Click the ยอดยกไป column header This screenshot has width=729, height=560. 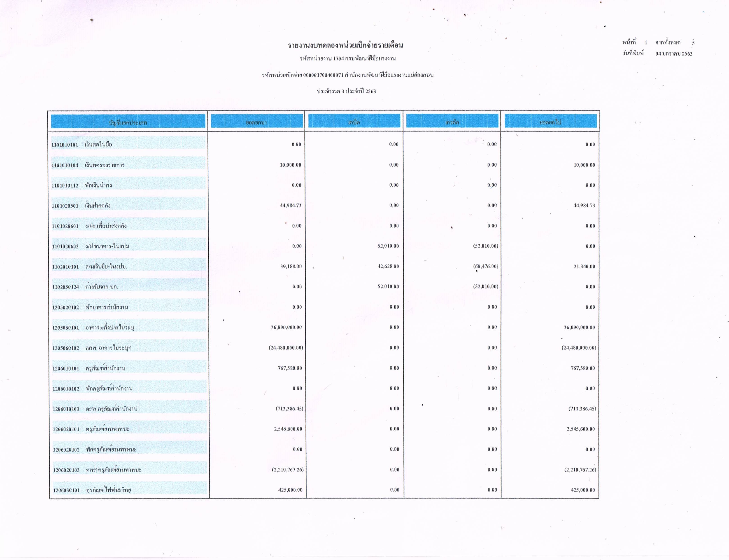(x=550, y=122)
